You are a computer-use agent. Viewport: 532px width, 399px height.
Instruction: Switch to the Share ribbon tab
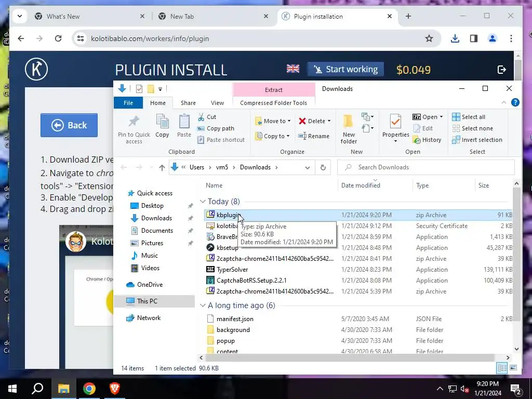point(188,103)
